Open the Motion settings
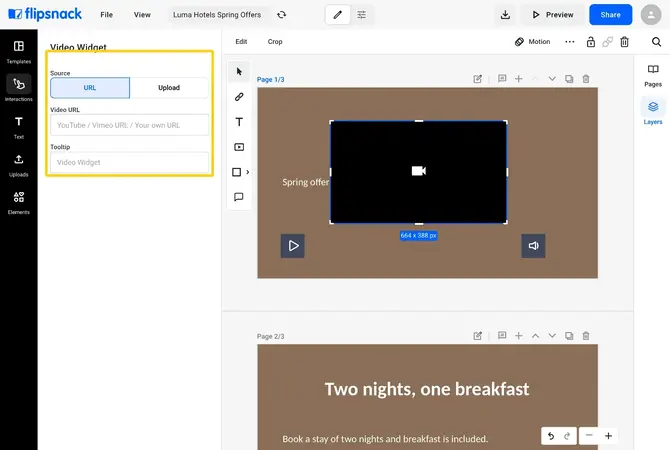The width and height of the screenshot is (670, 450). click(532, 41)
